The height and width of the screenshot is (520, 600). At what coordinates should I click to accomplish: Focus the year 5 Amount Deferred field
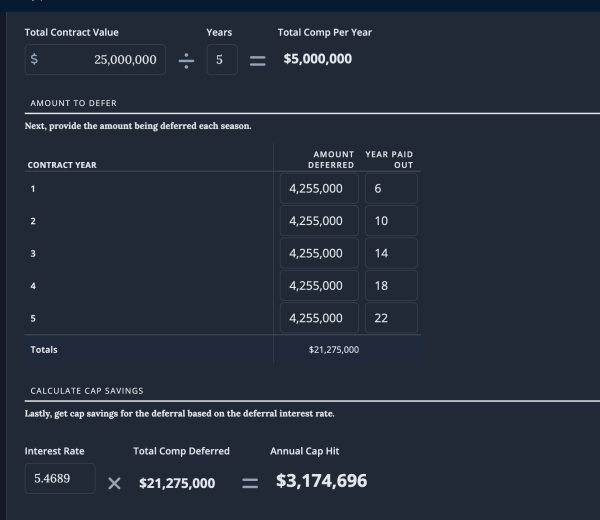[x=320, y=318]
